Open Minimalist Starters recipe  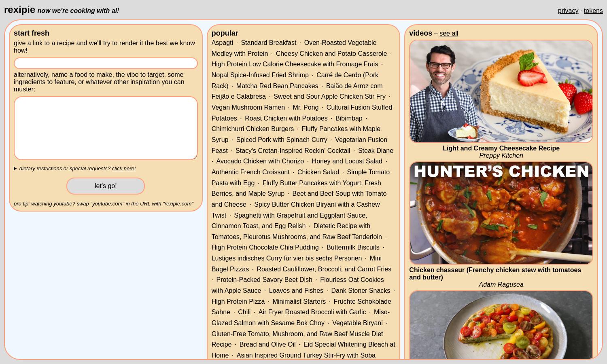point(299,302)
